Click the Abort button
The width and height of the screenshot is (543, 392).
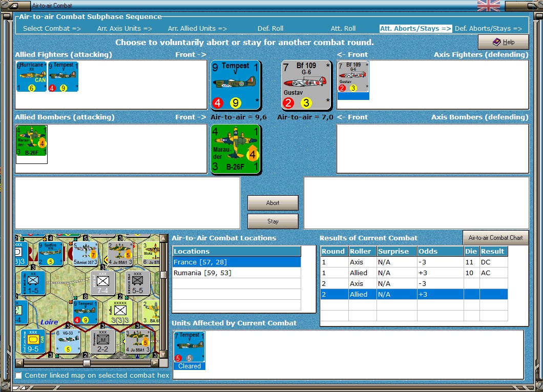[273, 203]
